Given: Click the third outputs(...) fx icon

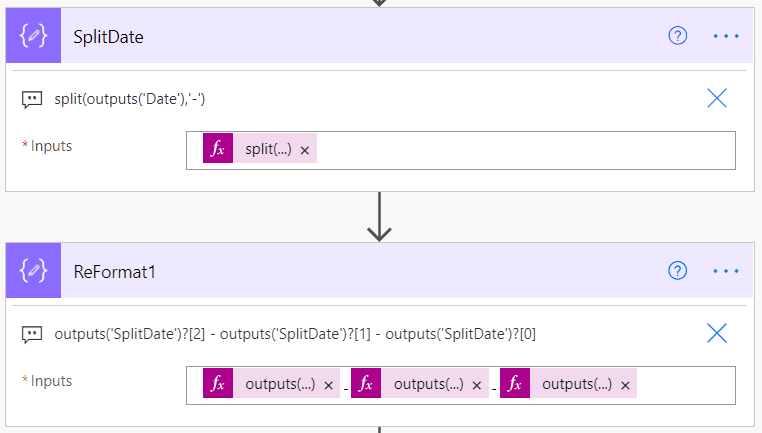Looking at the screenshot, I should pos(516,385).
